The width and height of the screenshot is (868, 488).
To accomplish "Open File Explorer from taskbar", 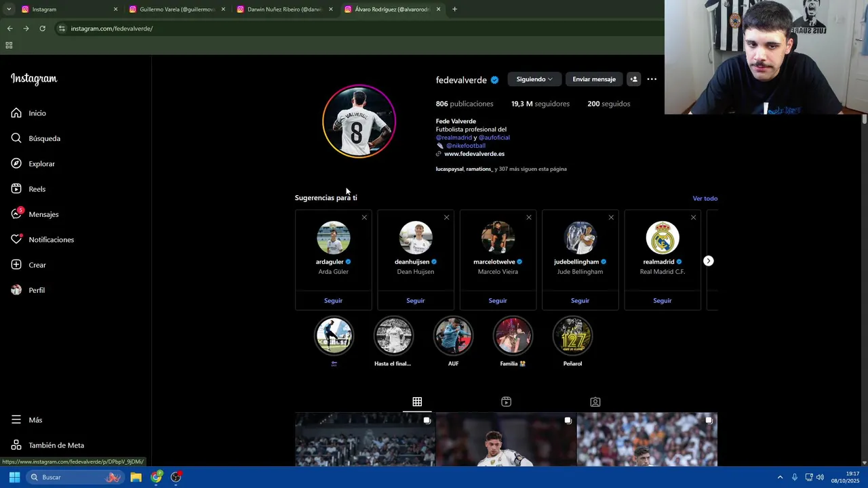I will pos(136,477).
